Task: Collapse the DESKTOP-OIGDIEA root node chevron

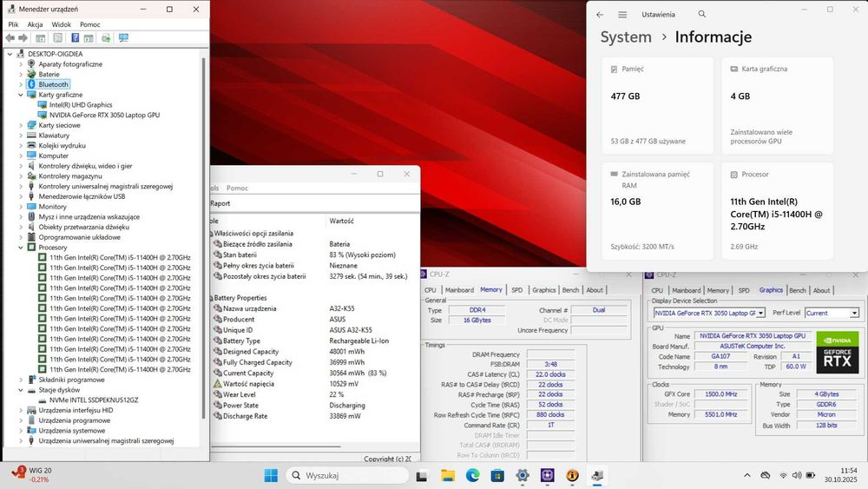Action: [x=10, y=54]
